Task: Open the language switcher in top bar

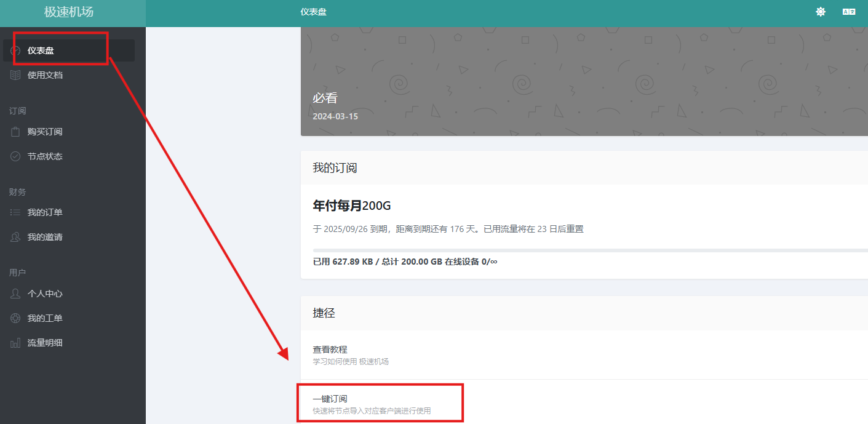Action: click(849, 12)
